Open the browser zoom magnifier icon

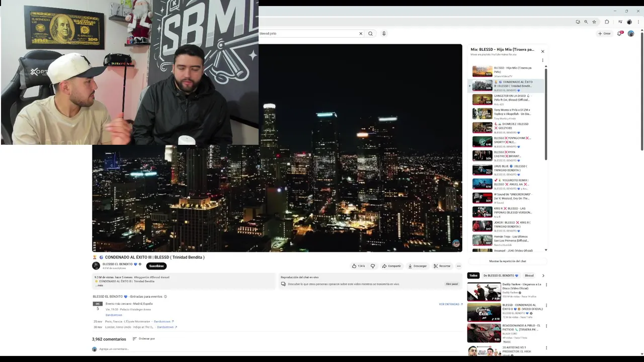[x=586, y=22]
